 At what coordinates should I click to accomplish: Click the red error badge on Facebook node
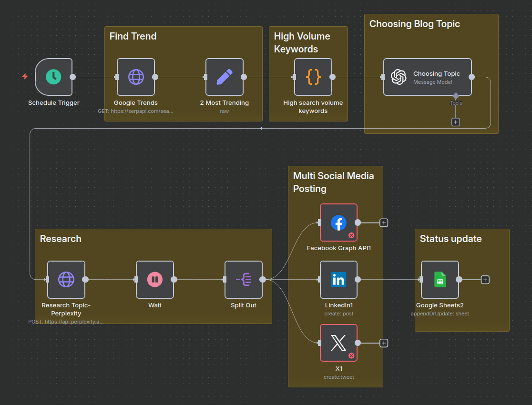click(351, 235)
